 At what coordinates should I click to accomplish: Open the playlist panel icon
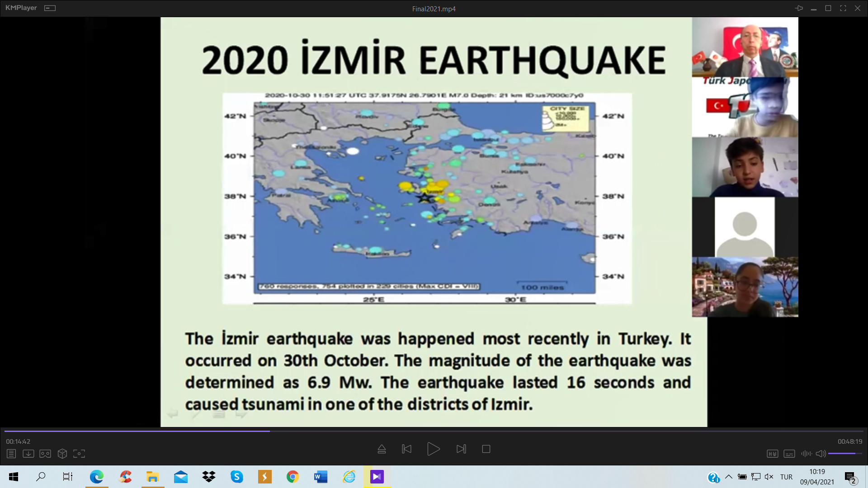11,454
